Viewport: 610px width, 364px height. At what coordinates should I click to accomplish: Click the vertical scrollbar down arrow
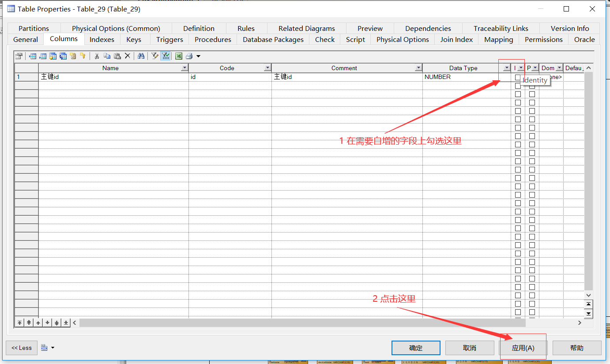[x=588, y=295]
